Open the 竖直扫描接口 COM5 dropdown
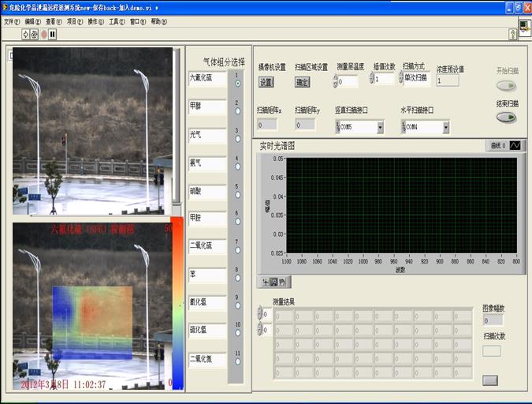This screenshot has height=404, width=532. click(x=380, y=126)
